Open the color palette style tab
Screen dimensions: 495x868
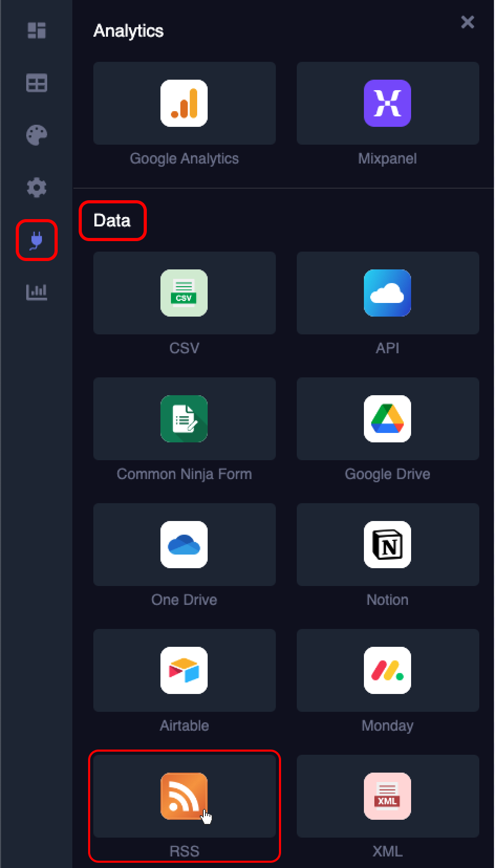tap(37, 135)
